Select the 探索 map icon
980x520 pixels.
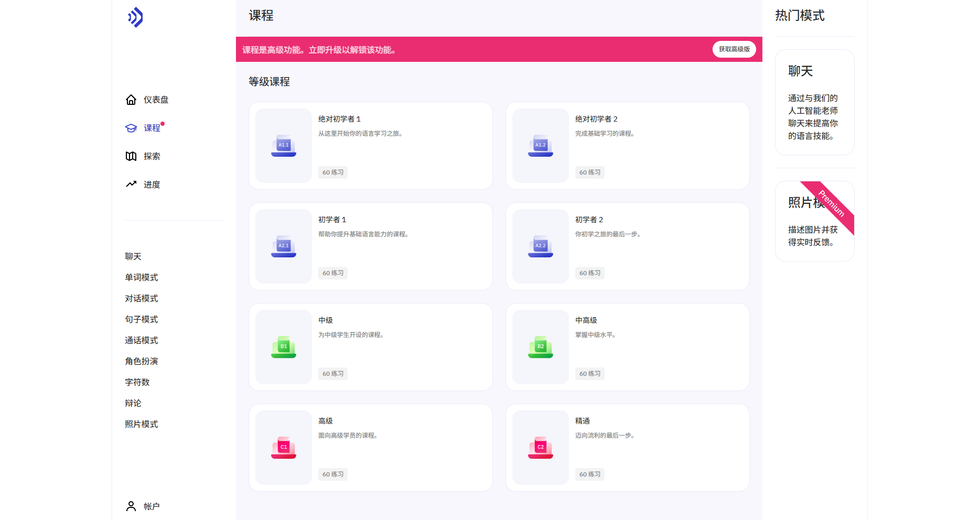tap(131, 156)
